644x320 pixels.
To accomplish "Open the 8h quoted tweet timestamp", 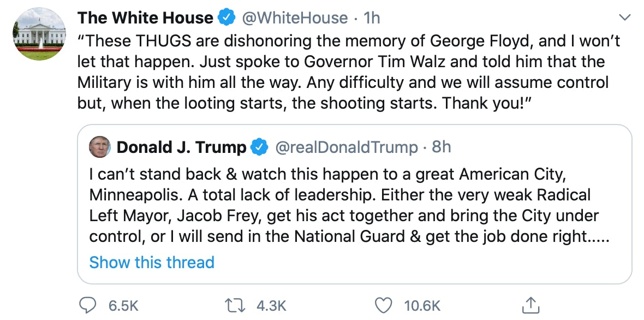I will click(442, 147).
